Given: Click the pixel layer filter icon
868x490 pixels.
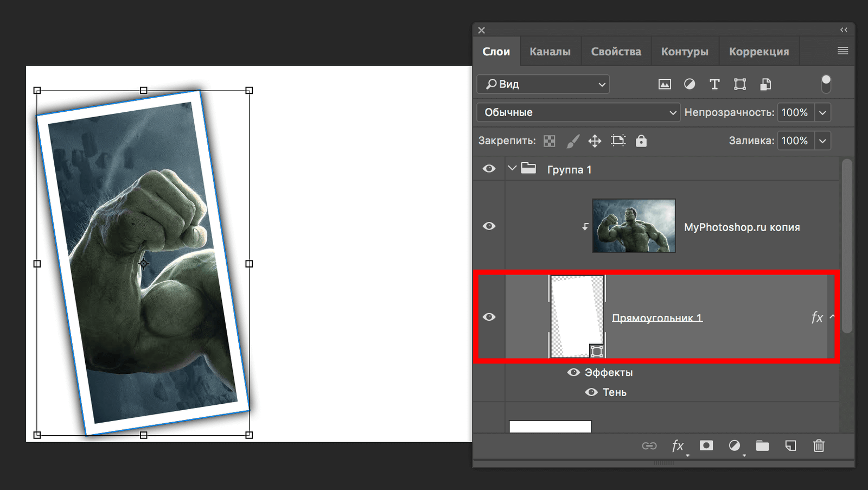Looking at the screenshot, I should [665, 84].
